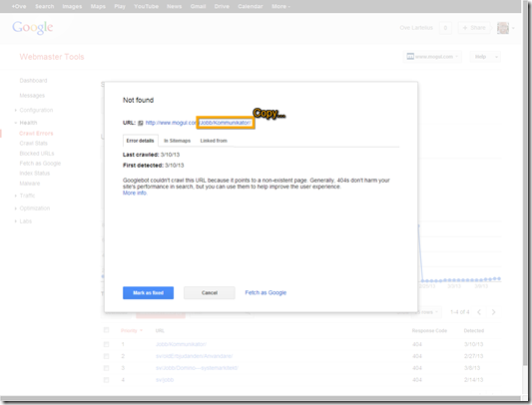The height and width of the screenshot is (405, 532).
Task: Sort the table by the Priority column header
Action: pos(132,331)
